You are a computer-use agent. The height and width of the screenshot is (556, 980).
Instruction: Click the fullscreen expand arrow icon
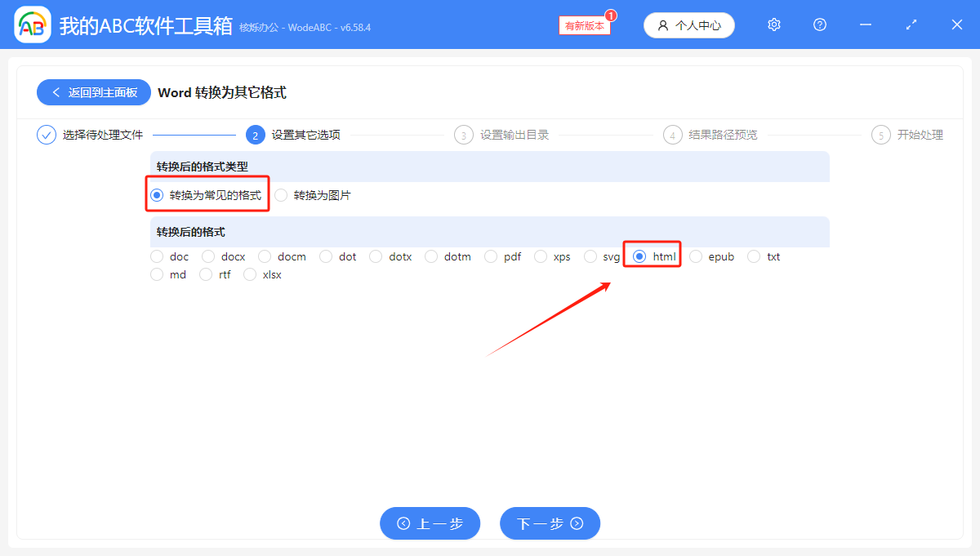pyautogui.click(x=911, y=24)
